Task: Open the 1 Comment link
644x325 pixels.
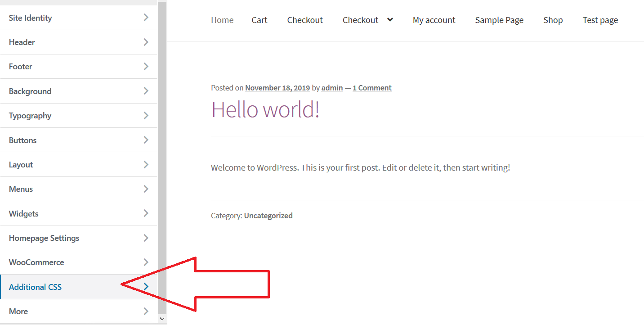Action: [x=372, y=88]
